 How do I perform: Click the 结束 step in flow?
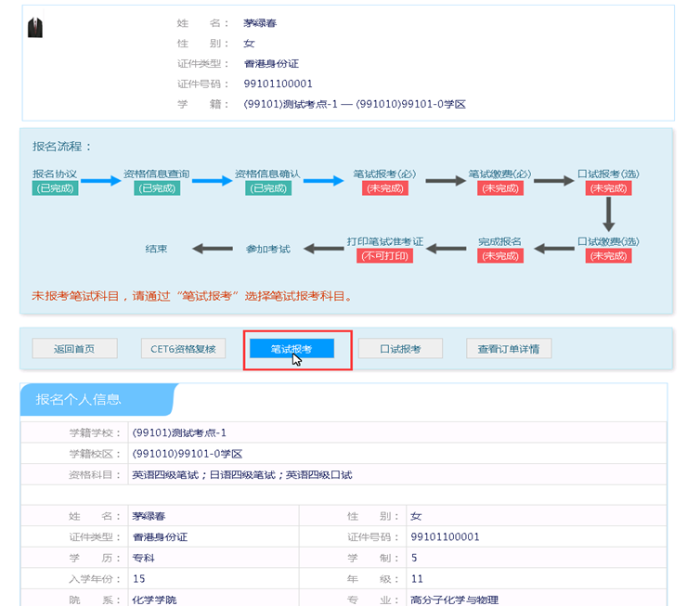pos(157,249)
